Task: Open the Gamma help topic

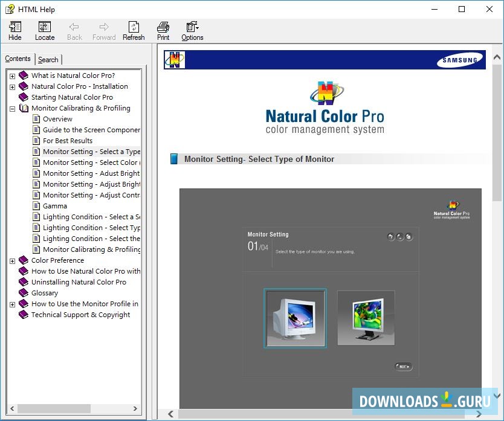Action: pos(55,206)
